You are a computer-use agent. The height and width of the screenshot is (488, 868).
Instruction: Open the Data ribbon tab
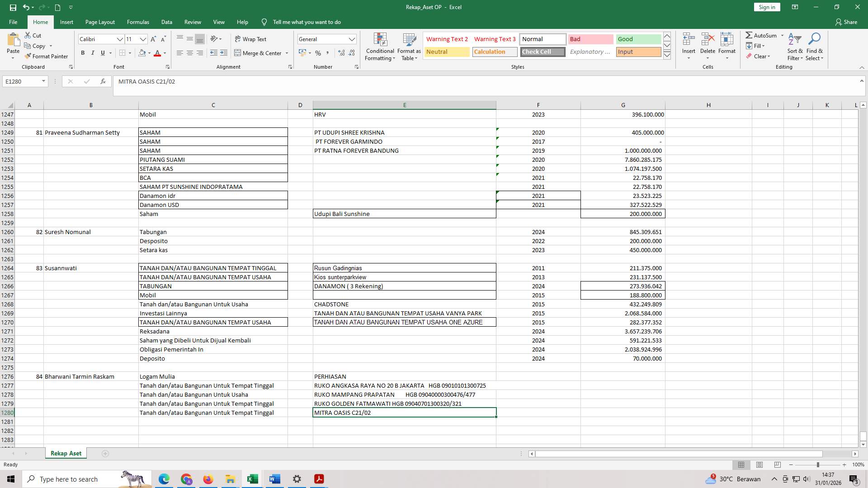(167, 22)
